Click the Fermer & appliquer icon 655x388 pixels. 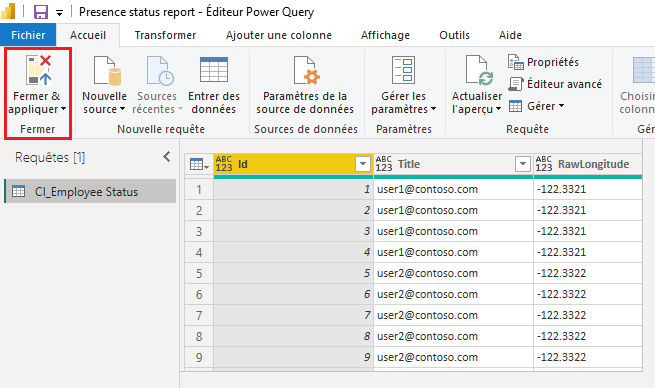tap(38, 70)
